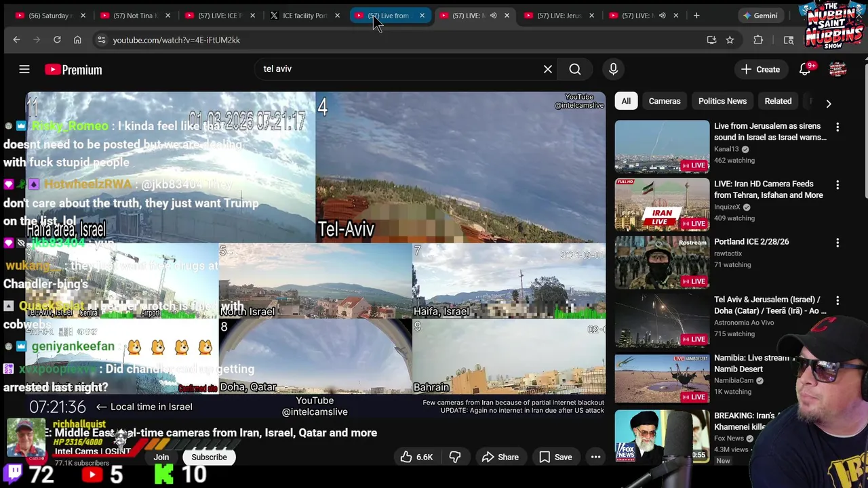Open the account avatar menu
Image resolution: width=868 pixels, height=488 pixels.
pyautogui.click(x=838, y=69)
